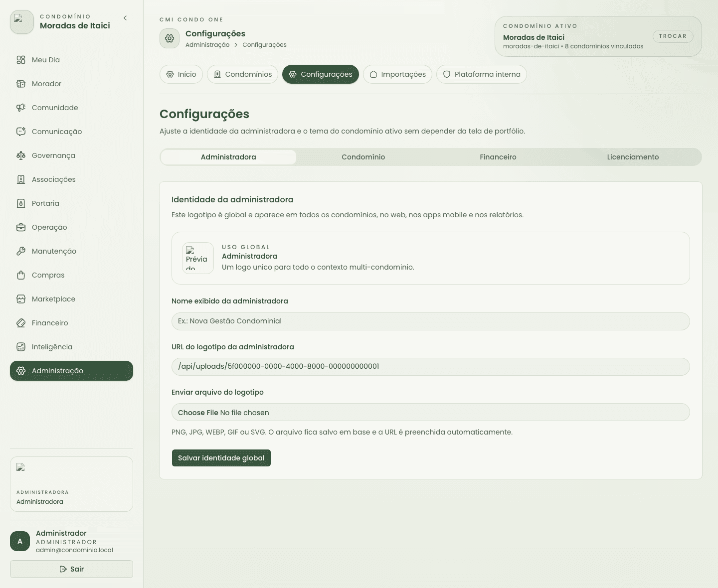718x588 pixels.
Task: Click the Administração breadcrumb link
Action: pos(207,45)
